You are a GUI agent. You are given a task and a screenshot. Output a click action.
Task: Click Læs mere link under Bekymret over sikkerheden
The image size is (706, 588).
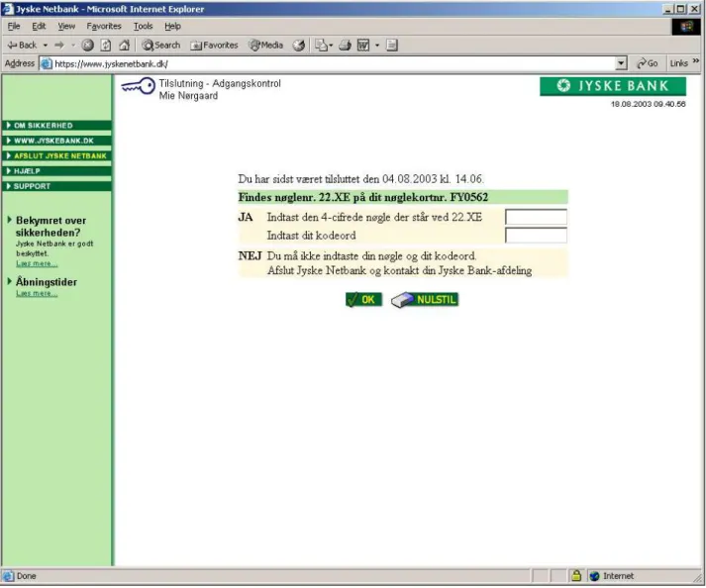click(x=37, y=263)
